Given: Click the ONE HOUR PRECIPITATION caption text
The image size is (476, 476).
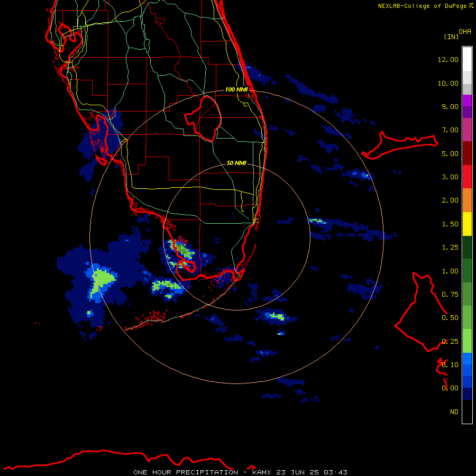Looking at the screenshot, I should coord(186,472).
